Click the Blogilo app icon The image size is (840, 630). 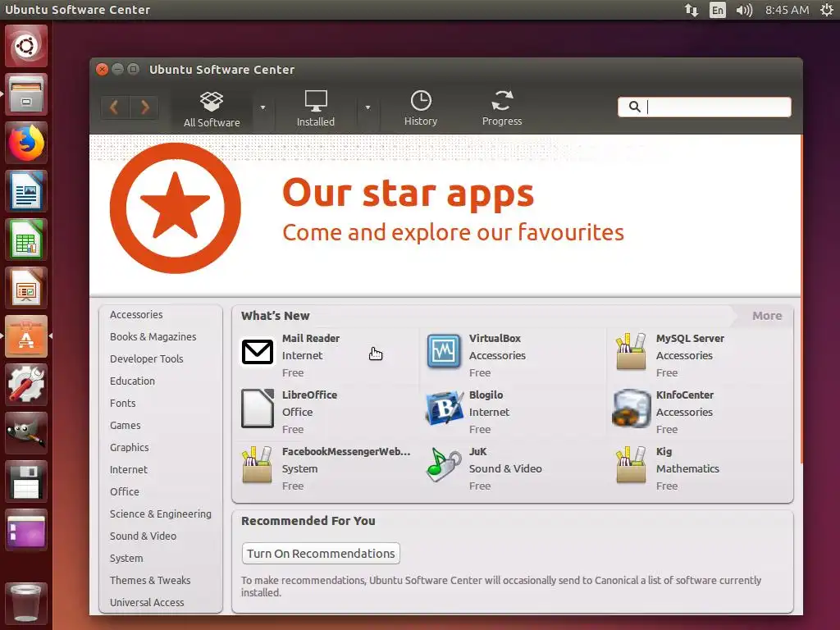[444, 409]
